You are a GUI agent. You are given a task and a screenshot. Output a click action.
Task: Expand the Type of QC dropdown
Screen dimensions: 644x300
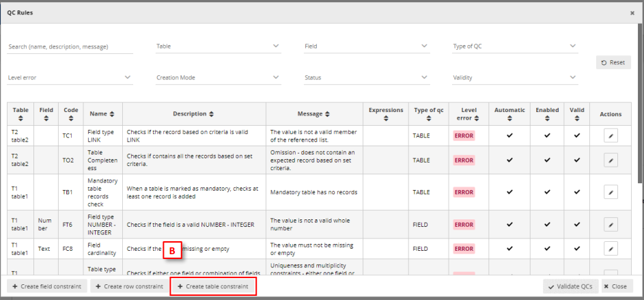[x=515, y=46]
